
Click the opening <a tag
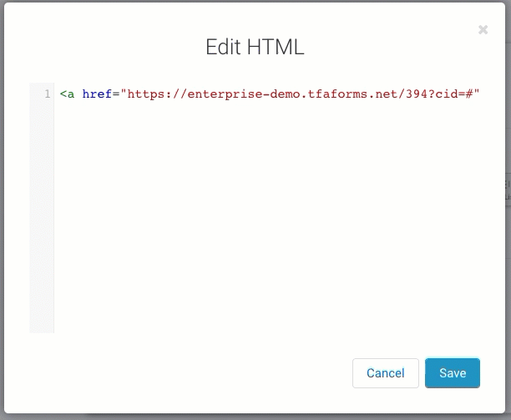[x=67, y=94]
